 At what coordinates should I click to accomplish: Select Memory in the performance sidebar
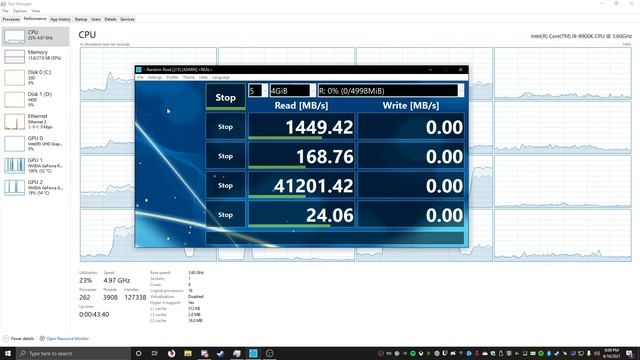point(36,56)
